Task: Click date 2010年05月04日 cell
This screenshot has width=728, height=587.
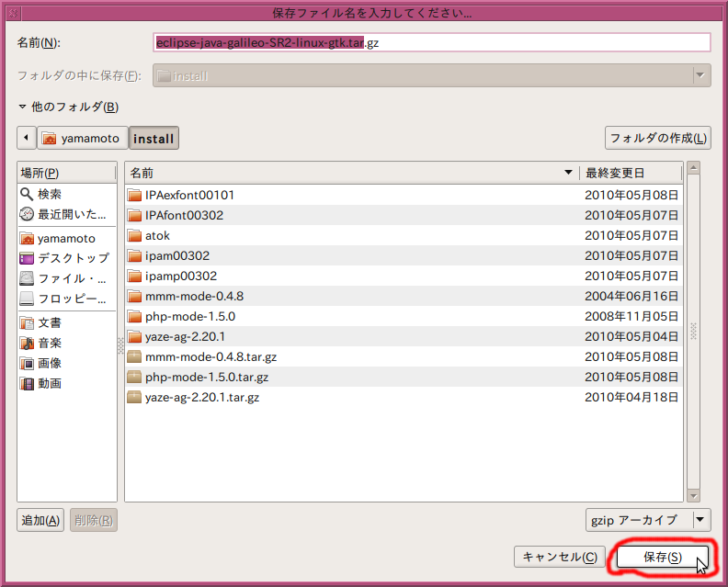Action: (631, 336)
